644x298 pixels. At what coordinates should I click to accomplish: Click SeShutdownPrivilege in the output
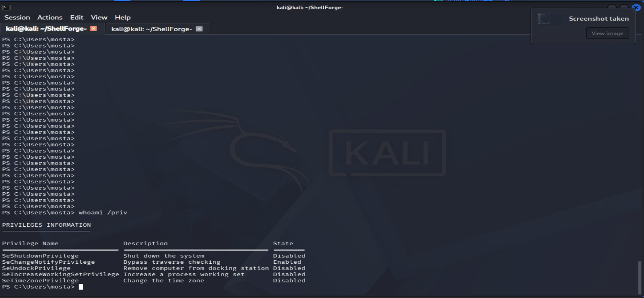[40, 256]
